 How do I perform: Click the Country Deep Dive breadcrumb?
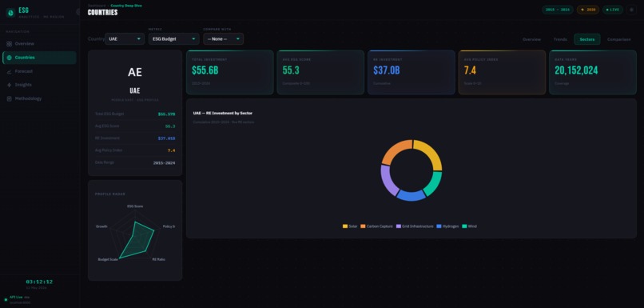coord(126,6)
